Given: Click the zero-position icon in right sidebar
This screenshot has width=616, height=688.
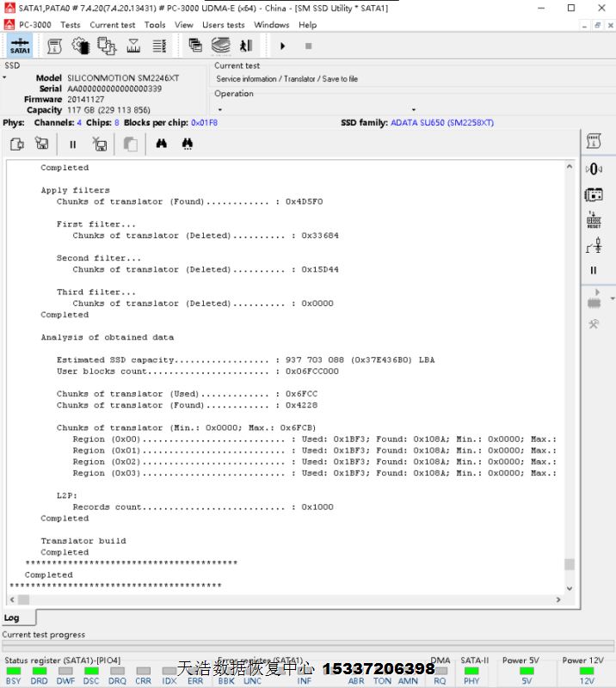Looking at the screenshot, I should pos(594,169).
